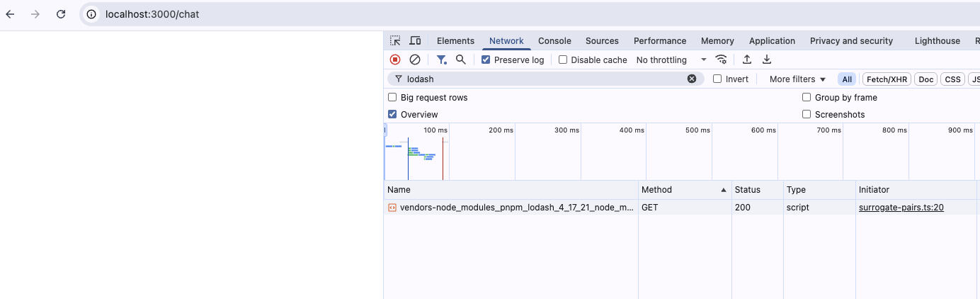Viewport: 980px width, 299px height.
Task: Sort by Name column header
Action: (511, 190)
